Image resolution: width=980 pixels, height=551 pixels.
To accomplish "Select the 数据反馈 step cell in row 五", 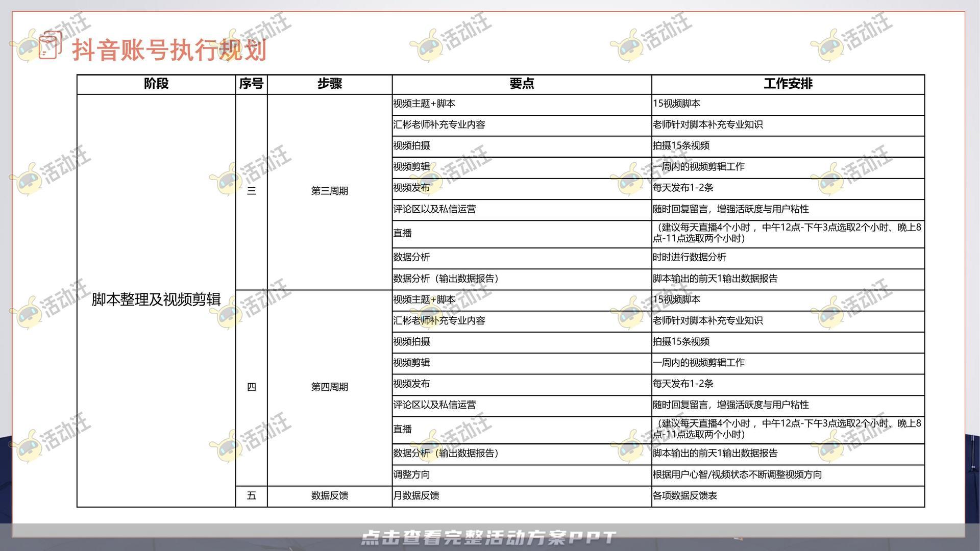I will (x=329, y=495).
